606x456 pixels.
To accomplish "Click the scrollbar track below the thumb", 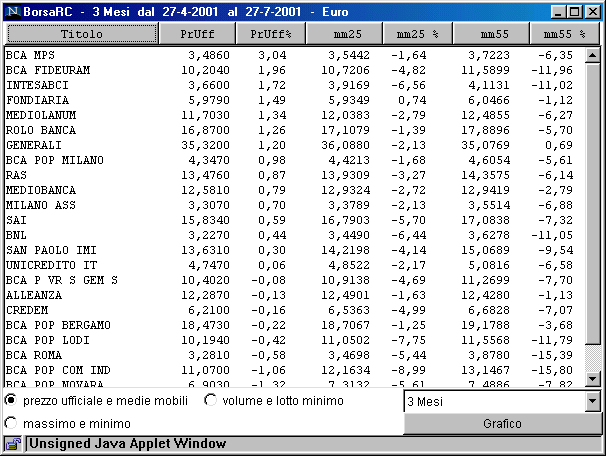I will 592,357.
